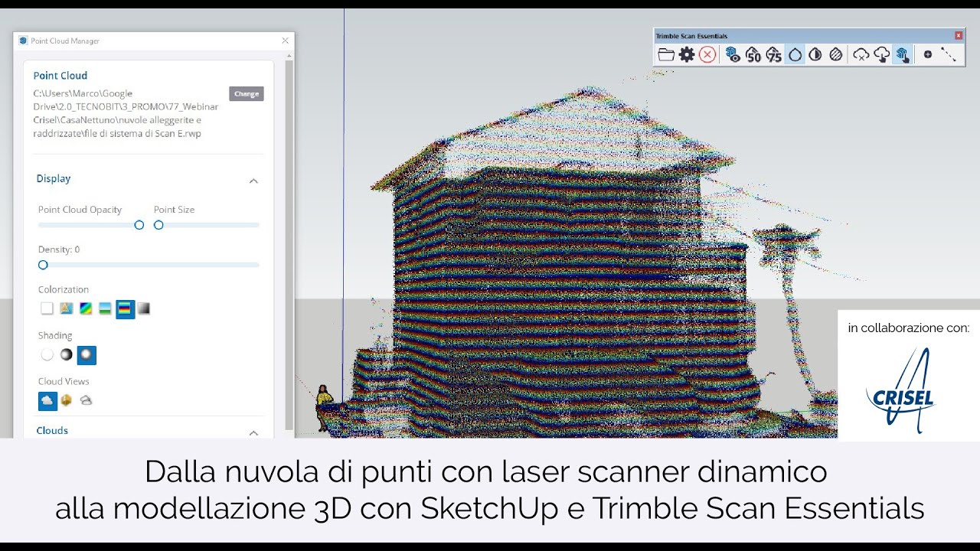Select the grayscale gradient colorization
Image resolution: width=980 pixels, height=551 pixels.
pos(144,308)
